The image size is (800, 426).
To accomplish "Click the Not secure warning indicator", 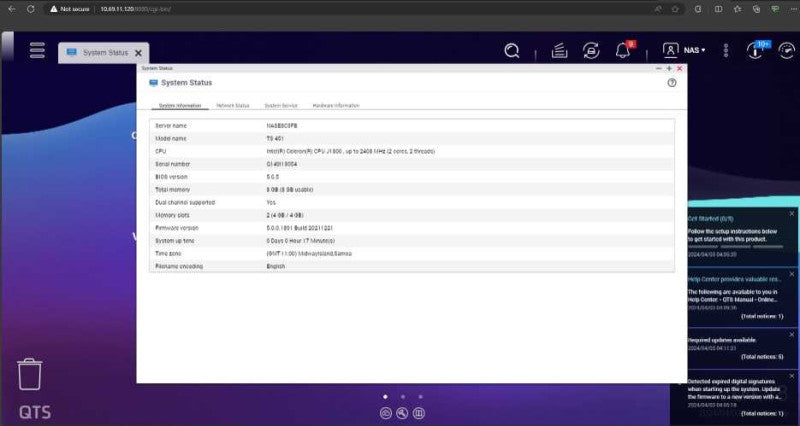I will (x=70, y=9).
